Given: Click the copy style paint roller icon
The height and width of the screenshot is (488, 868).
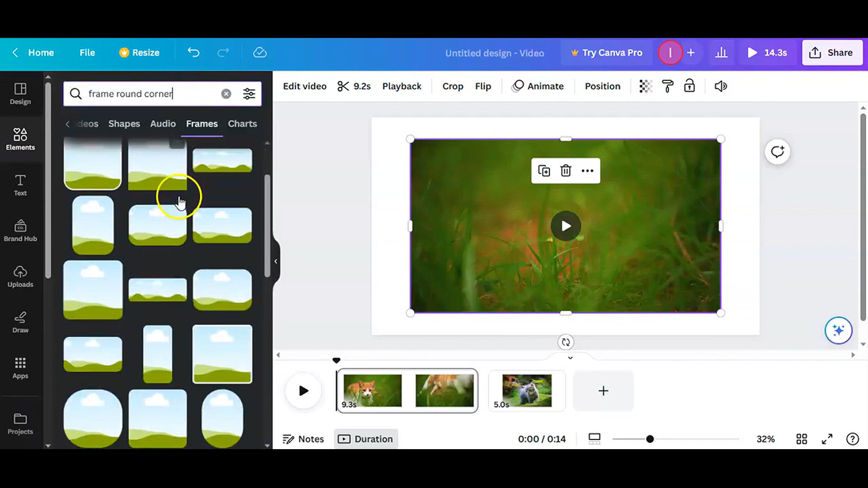Looking at the screenshot, I should pos(668,86).
